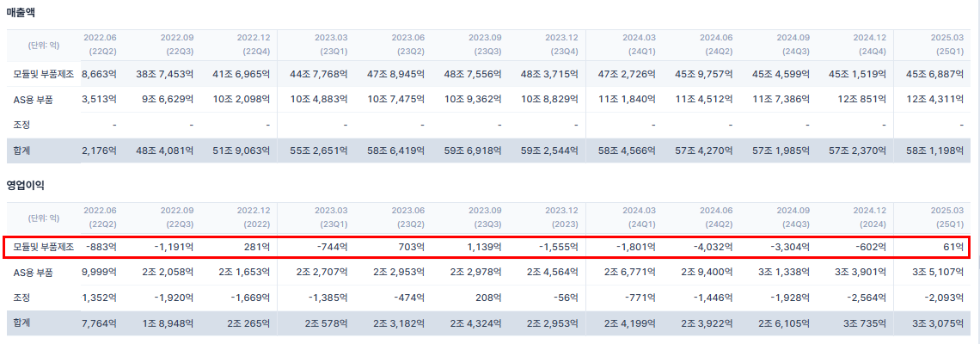
Task: Click the -744억 cell
Action: [332, 247]
